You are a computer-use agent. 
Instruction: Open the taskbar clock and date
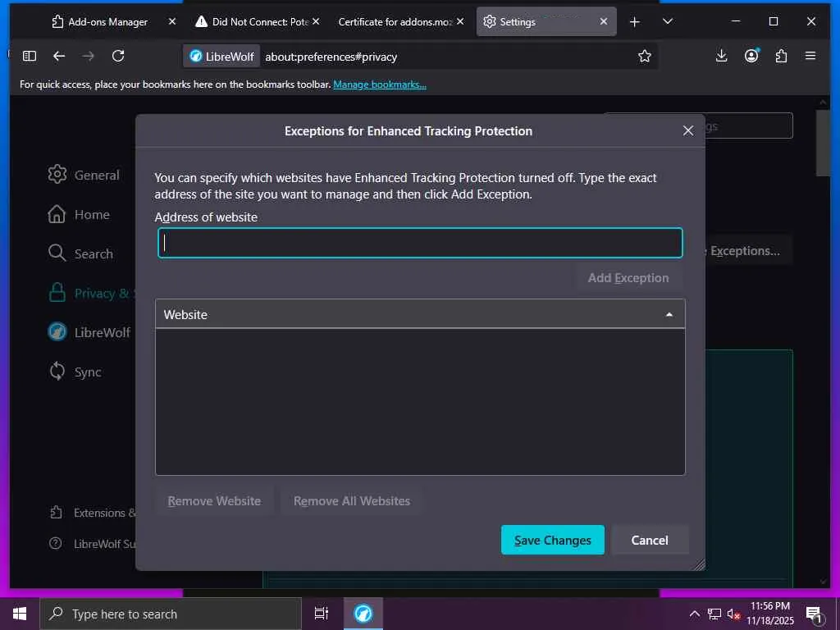tap(770, 614)
